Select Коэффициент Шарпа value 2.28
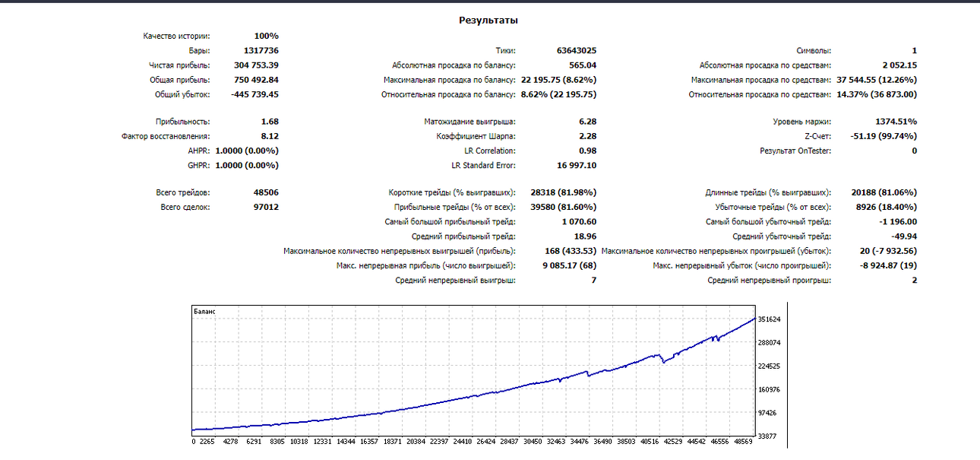This screenshot has width=980, height=460. tap(587, 136)
